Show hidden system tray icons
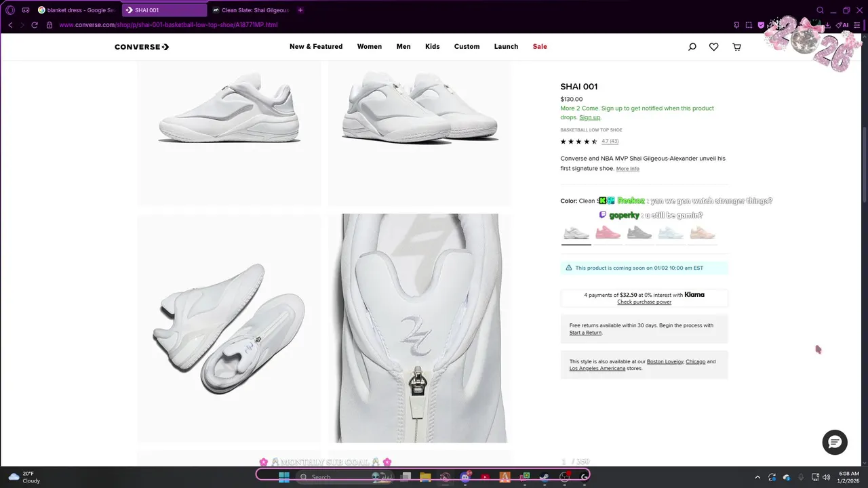Viewport: 868px width, 488px height. tap(757, 477)
